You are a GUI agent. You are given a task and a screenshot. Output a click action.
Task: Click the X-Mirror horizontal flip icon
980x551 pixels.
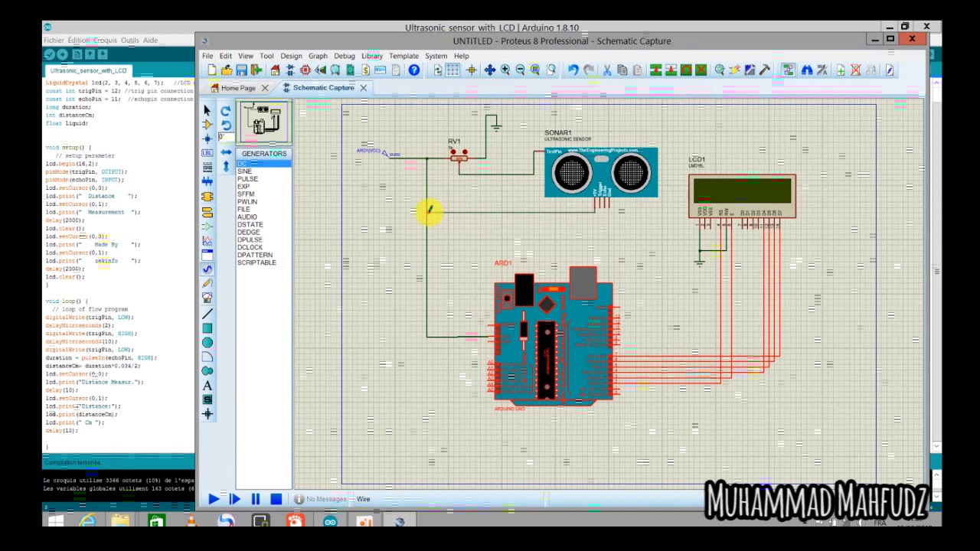[x=226, y=152]
